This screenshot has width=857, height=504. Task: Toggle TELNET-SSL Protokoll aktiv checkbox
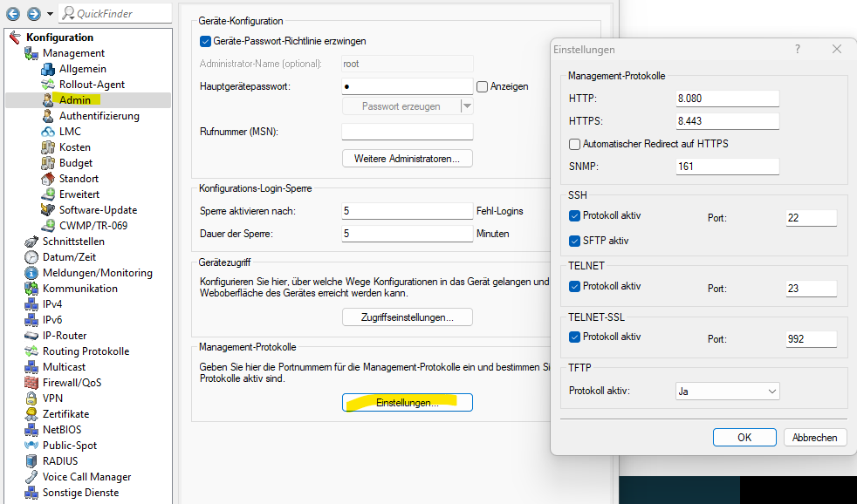pos(574,337)
